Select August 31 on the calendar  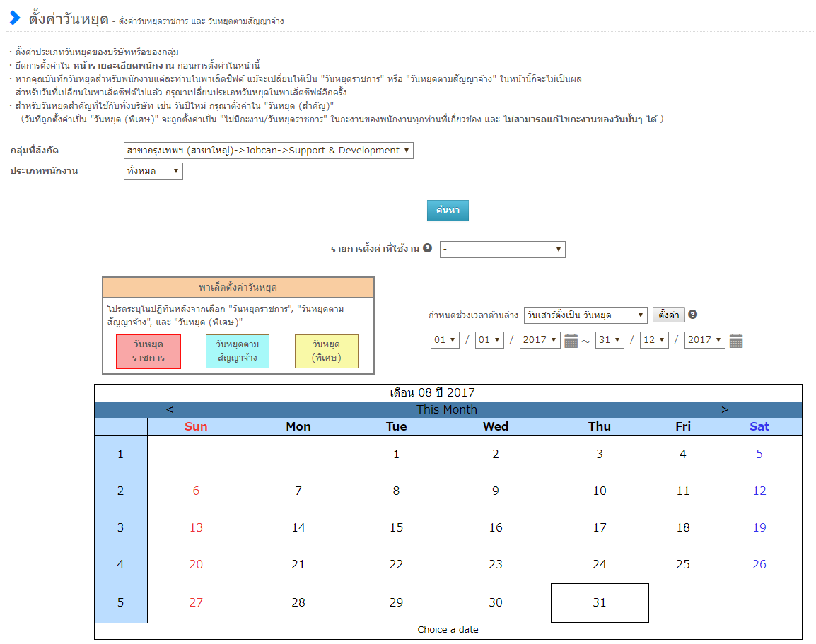click(x=600, y=603)
